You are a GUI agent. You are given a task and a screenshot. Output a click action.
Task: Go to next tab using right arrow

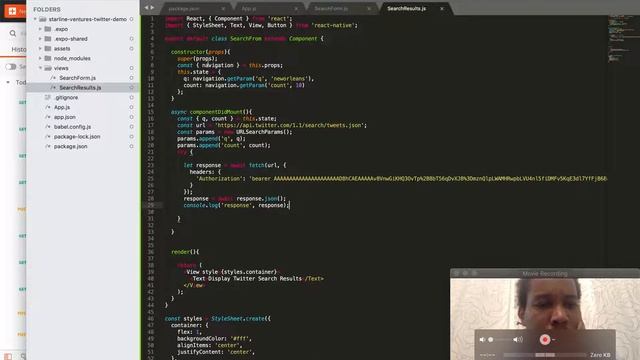(x=153, y=8)
